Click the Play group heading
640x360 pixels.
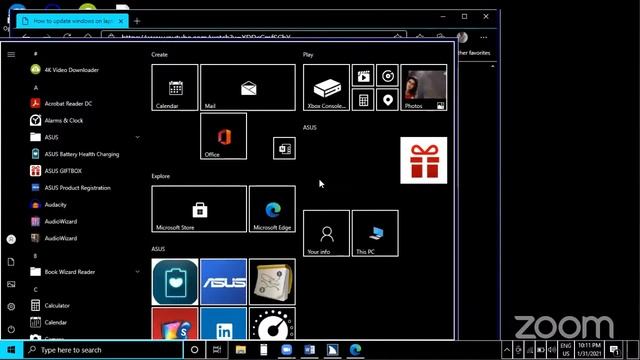308,54
